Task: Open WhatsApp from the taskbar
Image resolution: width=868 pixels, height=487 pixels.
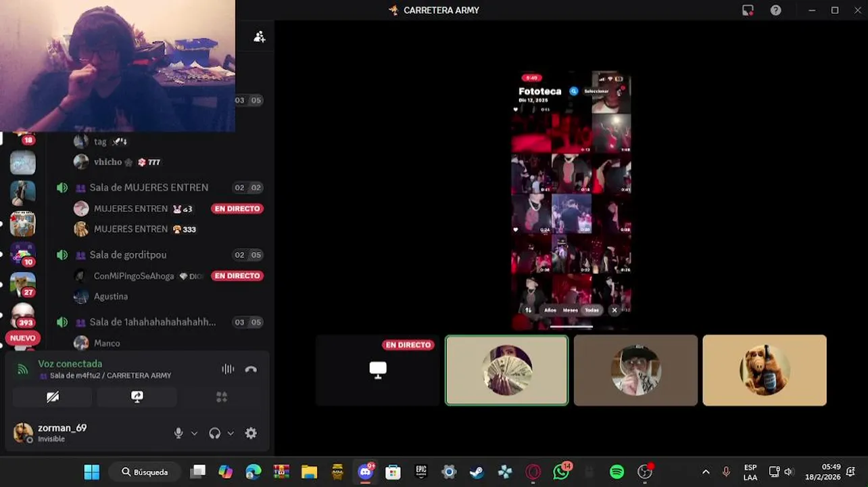Action: tap(561, 472)
